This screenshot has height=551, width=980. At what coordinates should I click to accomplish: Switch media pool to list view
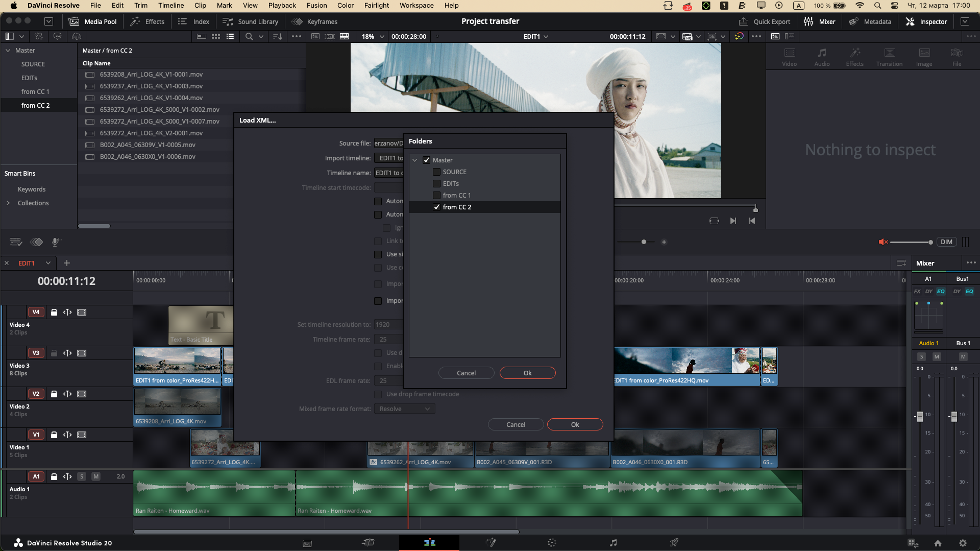tap(230, 36)
